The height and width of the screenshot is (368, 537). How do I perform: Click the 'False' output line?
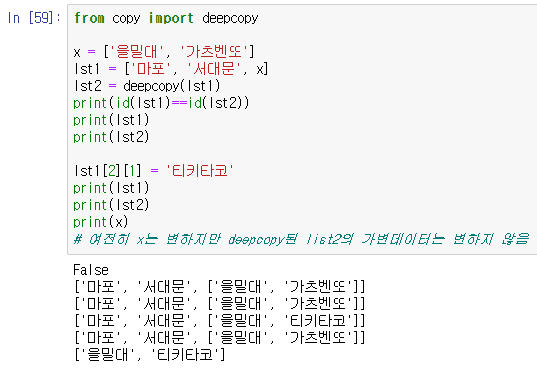(x=91, y=270)
